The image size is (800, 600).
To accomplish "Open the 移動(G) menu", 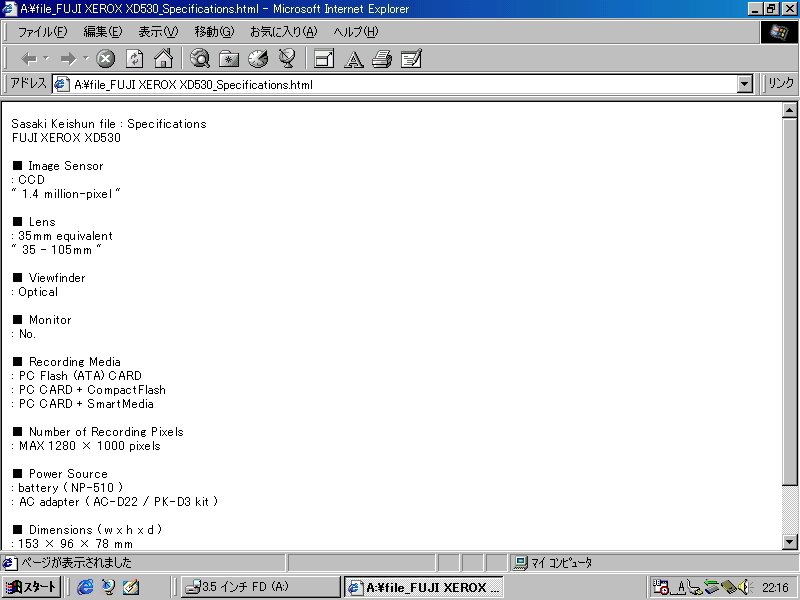I will coord(214,32).
